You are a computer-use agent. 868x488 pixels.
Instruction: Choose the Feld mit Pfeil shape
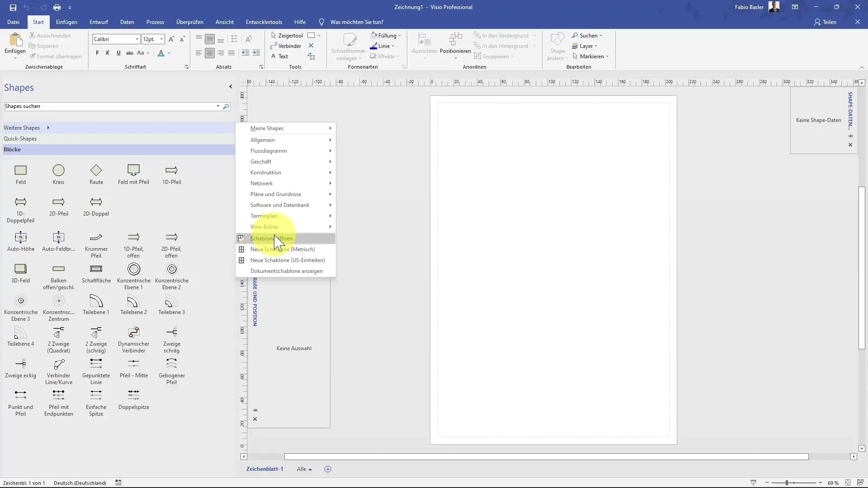pos(133,175)
